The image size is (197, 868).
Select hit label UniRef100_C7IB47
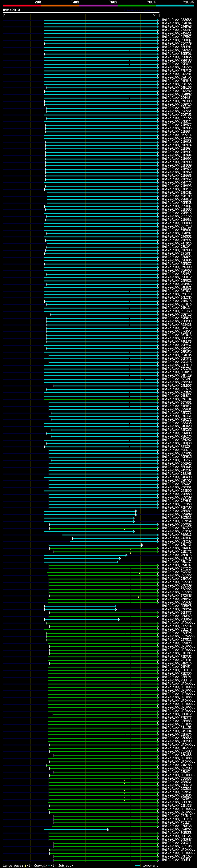coord(177,816)
